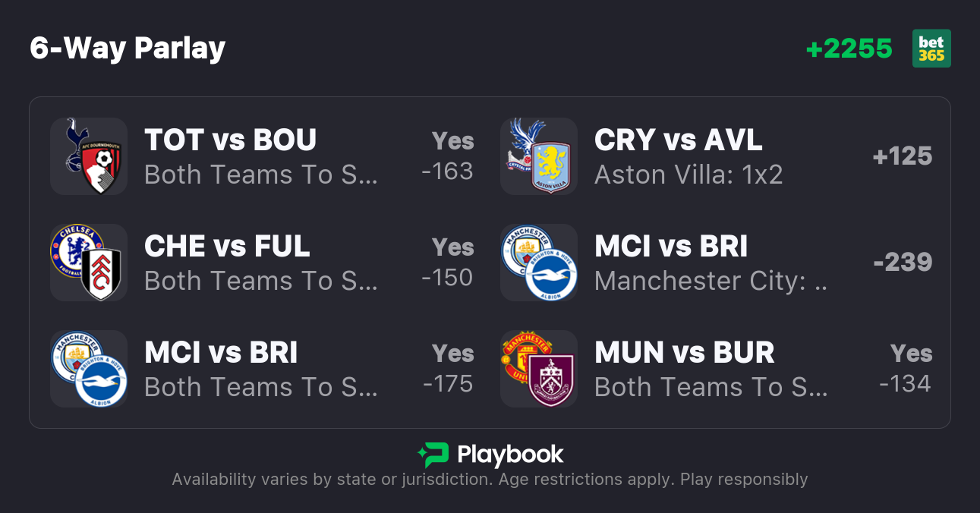Click the +125 Aston Villa odds

pos(902,156)
